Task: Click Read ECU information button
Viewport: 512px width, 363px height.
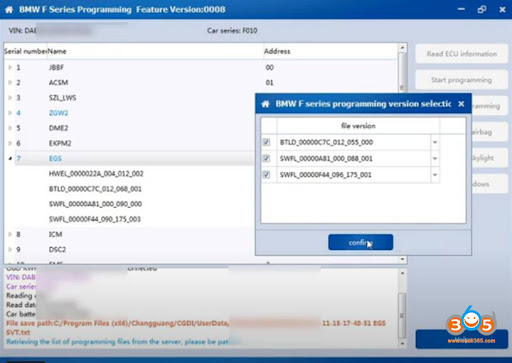Action: (462, 54)
